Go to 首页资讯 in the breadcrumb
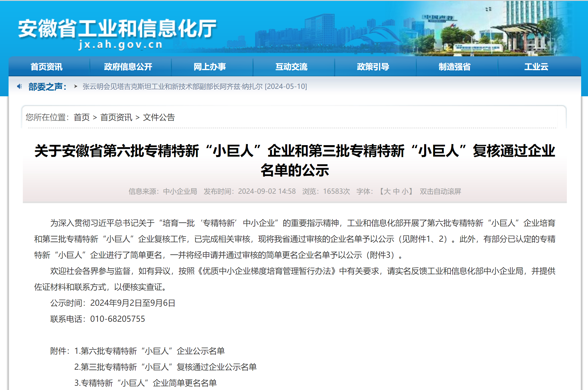The height and width of the screenshot is (390, 588). pos(116,117)
